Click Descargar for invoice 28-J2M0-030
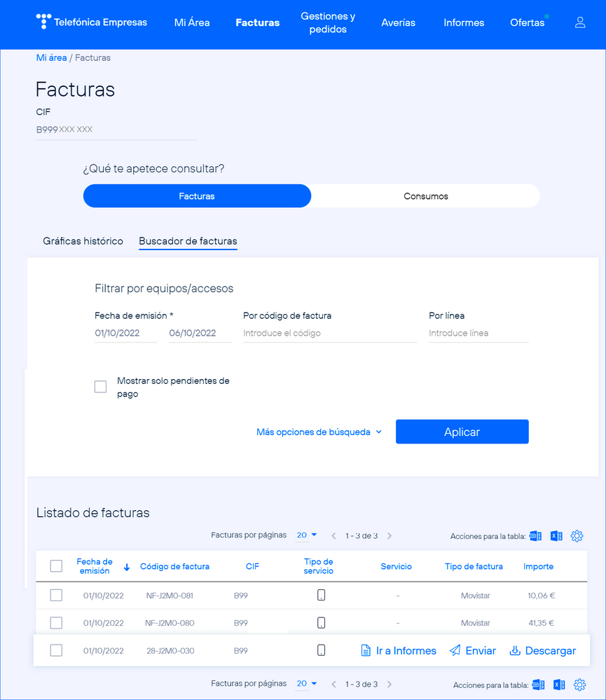This screenshot has height=700, width=606. [x=542, y=651]
